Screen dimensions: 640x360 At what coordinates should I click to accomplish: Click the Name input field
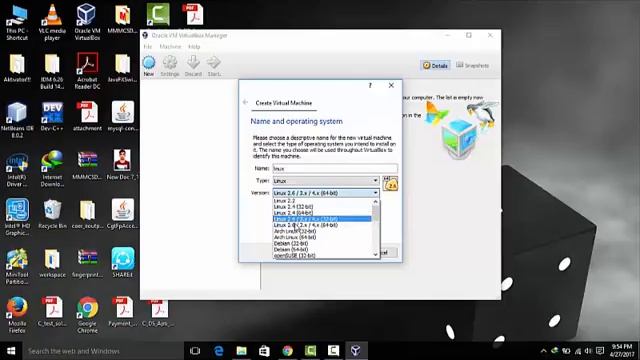click(x=335, y=168)
